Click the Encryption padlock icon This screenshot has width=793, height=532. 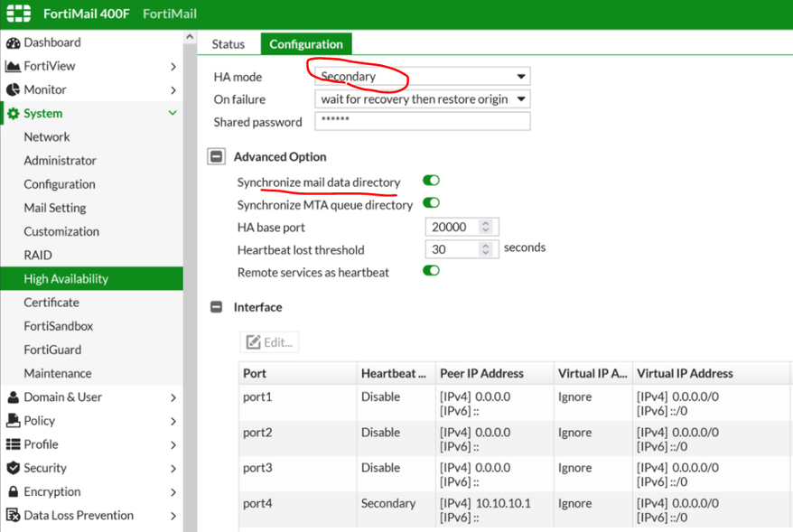pyautogui.click(x=13, y=491)
